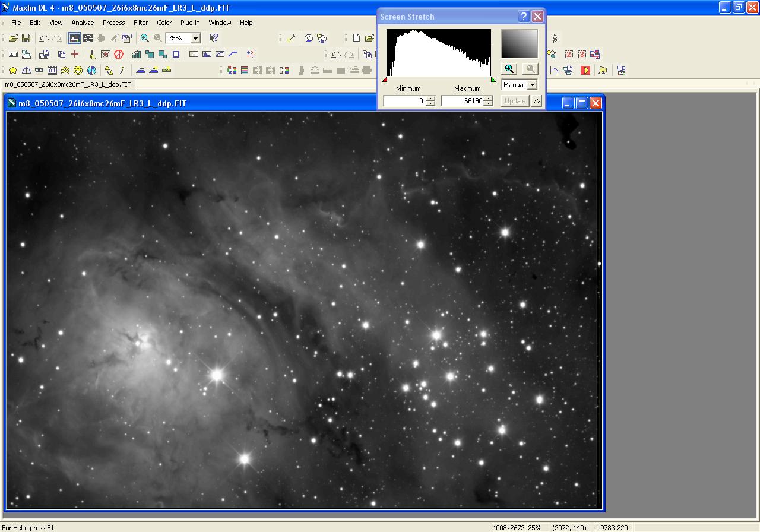
Task: Click the Update button in Screen Stretch
Action: click(515, 101)
